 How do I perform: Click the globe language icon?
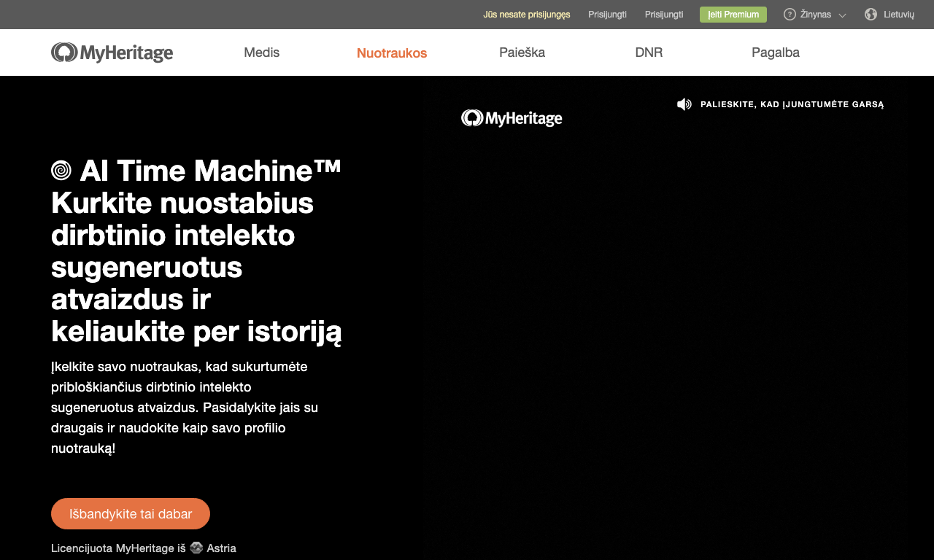(871, 15)
